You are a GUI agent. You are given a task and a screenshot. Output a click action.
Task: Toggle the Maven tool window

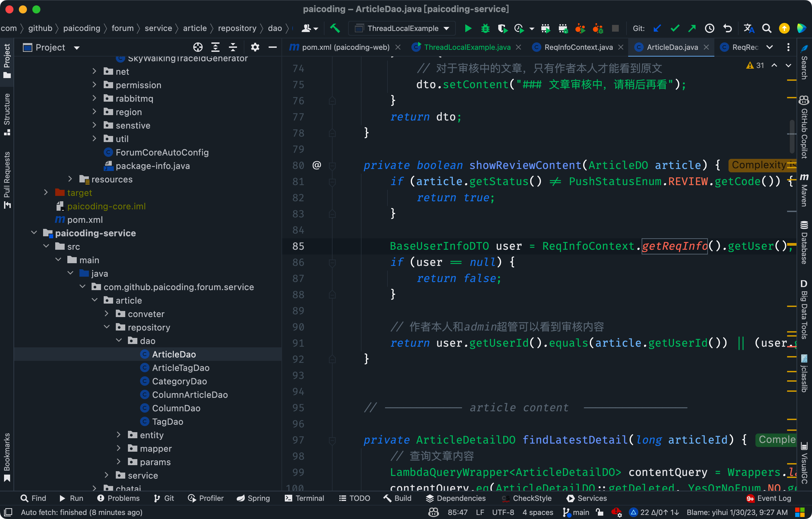804,191
